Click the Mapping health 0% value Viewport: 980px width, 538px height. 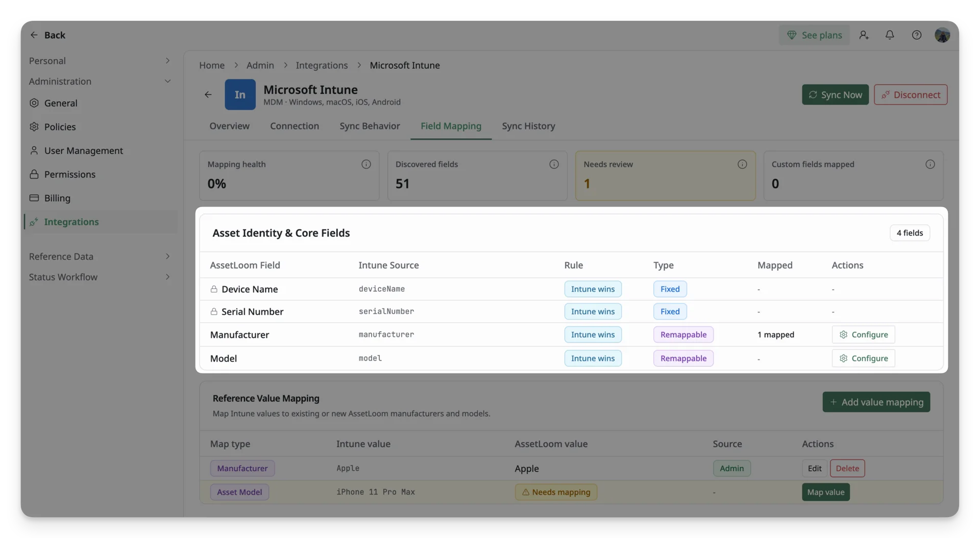point(216,184)
